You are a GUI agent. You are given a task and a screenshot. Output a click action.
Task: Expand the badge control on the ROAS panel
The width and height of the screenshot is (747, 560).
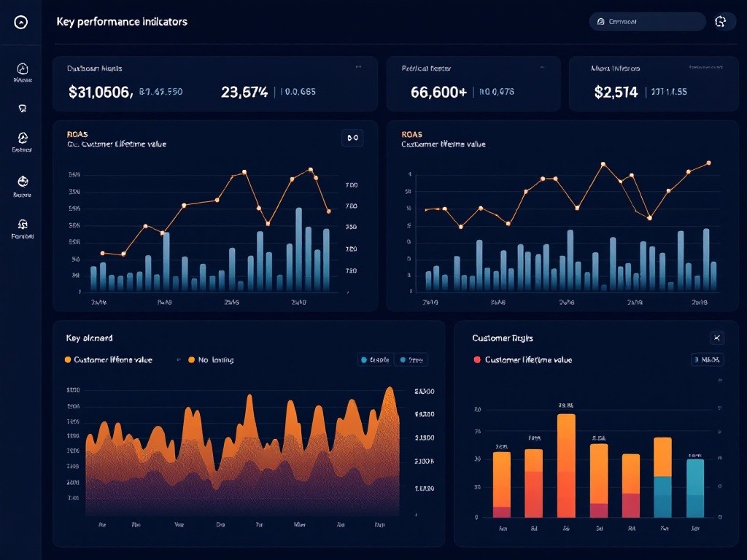point(352,137)
